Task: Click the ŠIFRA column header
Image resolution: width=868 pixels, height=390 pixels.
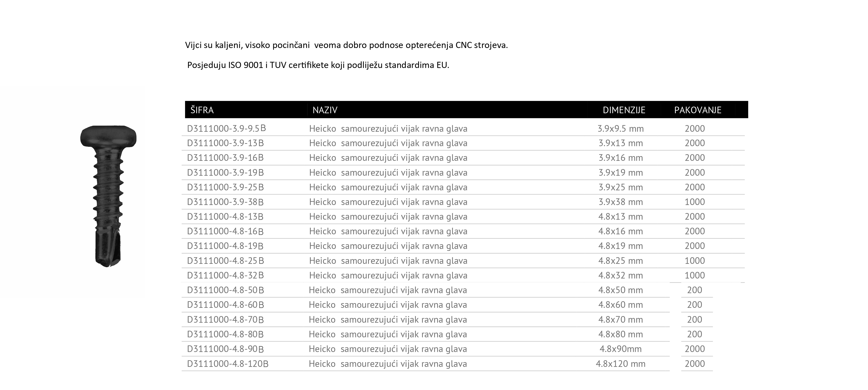Action: click(x=202, y=110)
